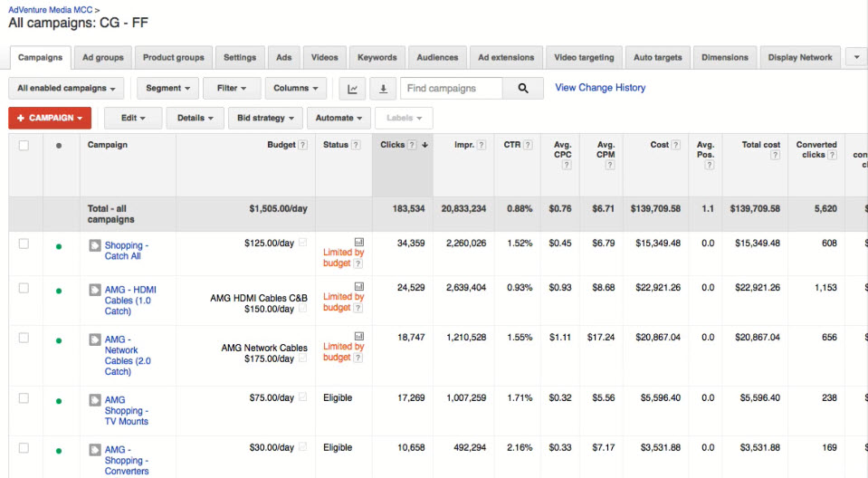Open the Ad groups tab
This screenshot has width=868, height=478.
click(x=102, y=58)
